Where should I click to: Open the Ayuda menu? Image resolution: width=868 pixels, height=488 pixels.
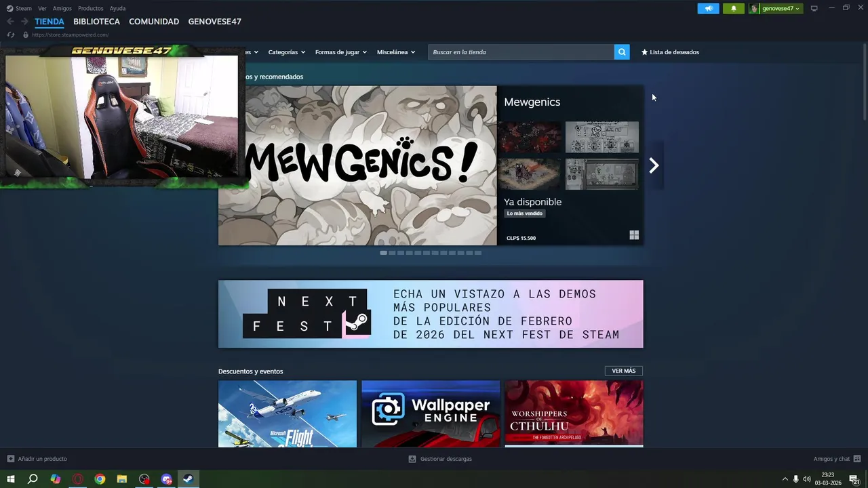pyautogui.click(x=117, y=9)
